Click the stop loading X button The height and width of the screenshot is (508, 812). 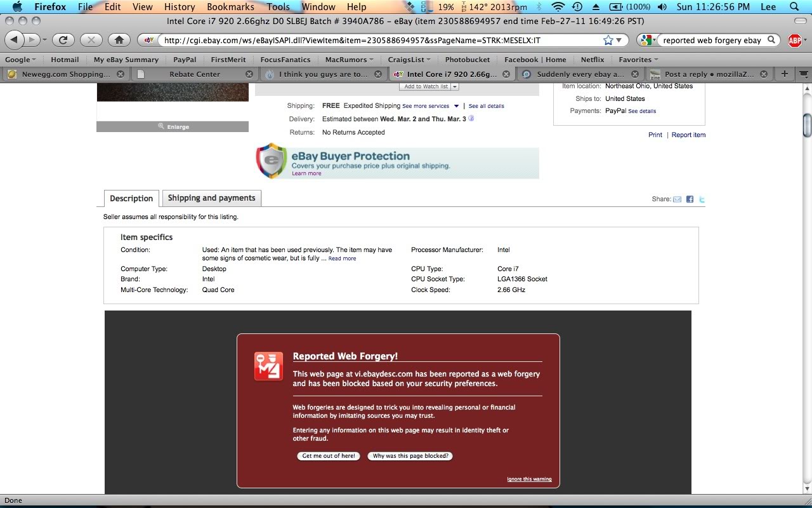[x=91, y=40]
